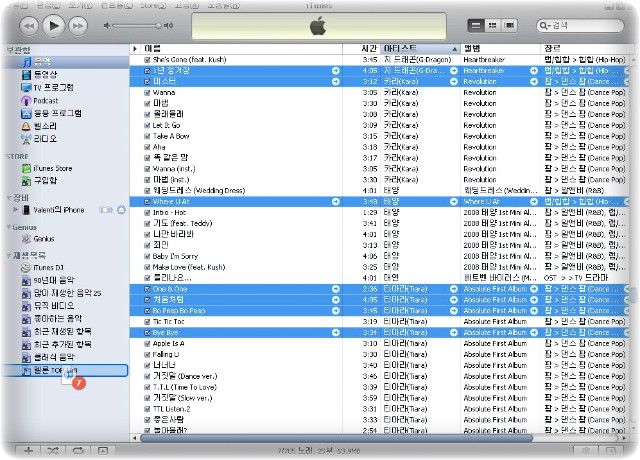Switch to list view
The width and height of the screenshot is (640, 460).
476,25
